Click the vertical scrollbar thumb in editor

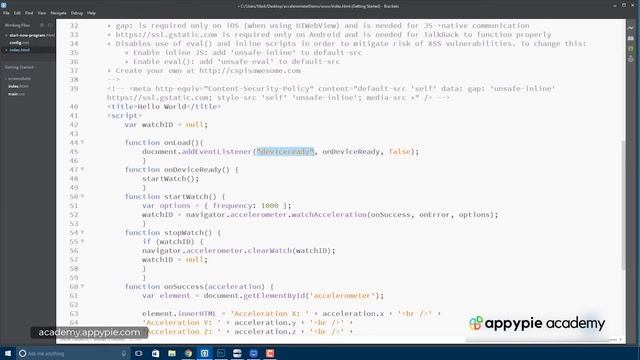[x=623, y=205]
